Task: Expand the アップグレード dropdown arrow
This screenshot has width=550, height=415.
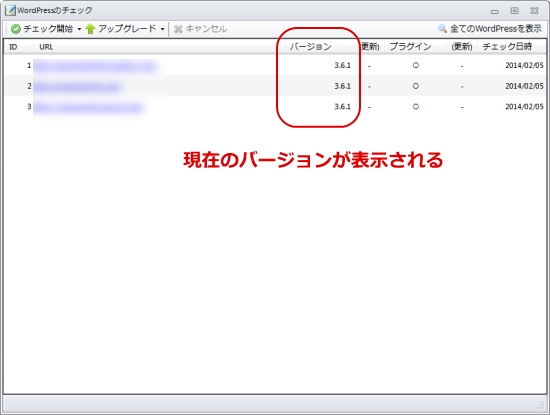Action: [x=162, y=29]
